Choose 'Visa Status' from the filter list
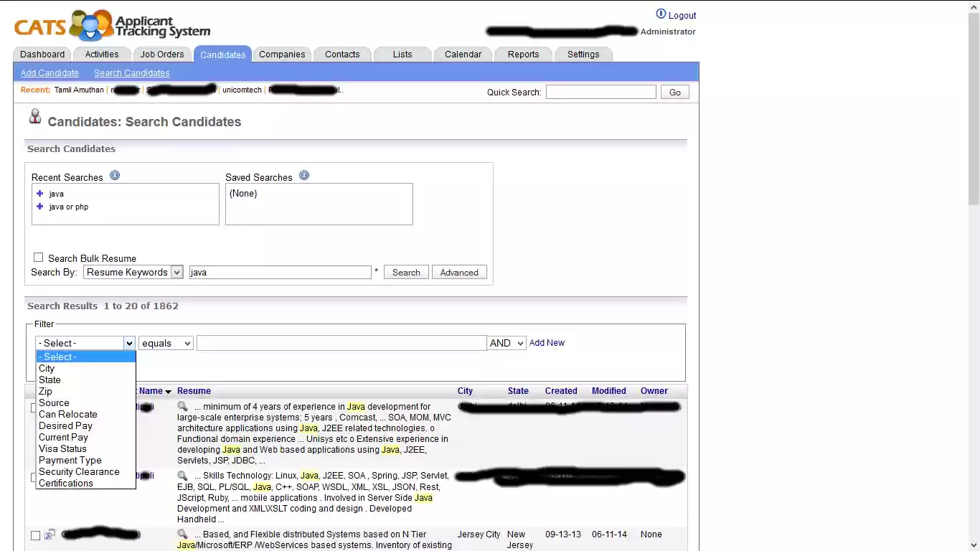The width and height of the screenshot is (980, 551). point(62,448)
